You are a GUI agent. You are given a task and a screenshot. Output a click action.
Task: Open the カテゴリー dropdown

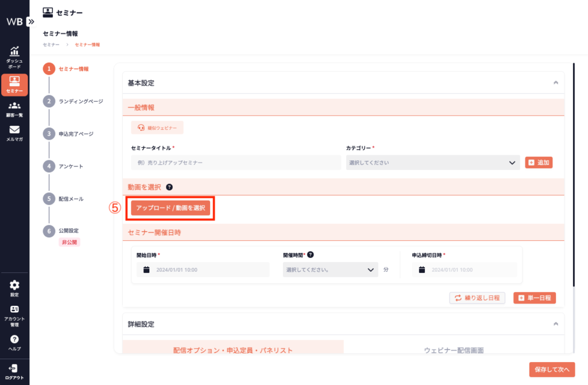tap(432, 163)
